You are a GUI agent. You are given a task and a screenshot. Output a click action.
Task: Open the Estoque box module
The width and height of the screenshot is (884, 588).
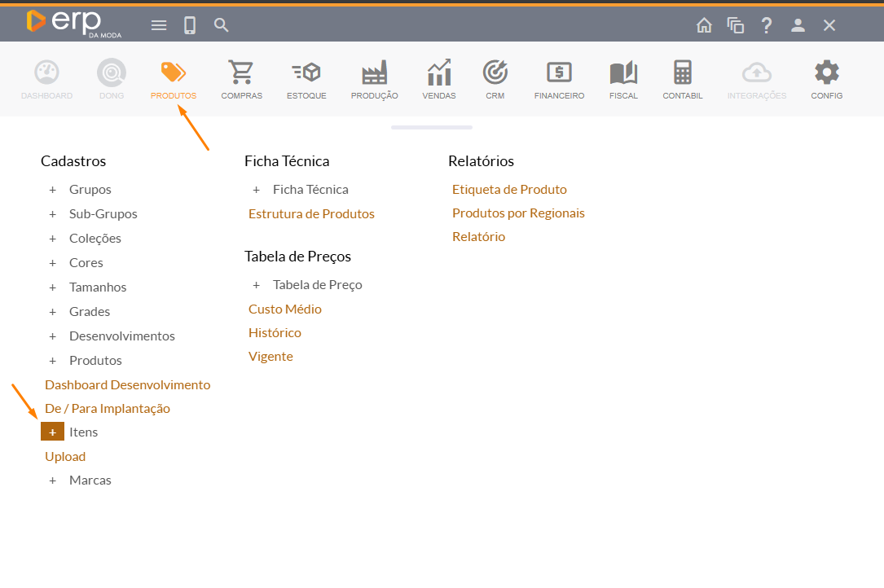coord(306,80)
